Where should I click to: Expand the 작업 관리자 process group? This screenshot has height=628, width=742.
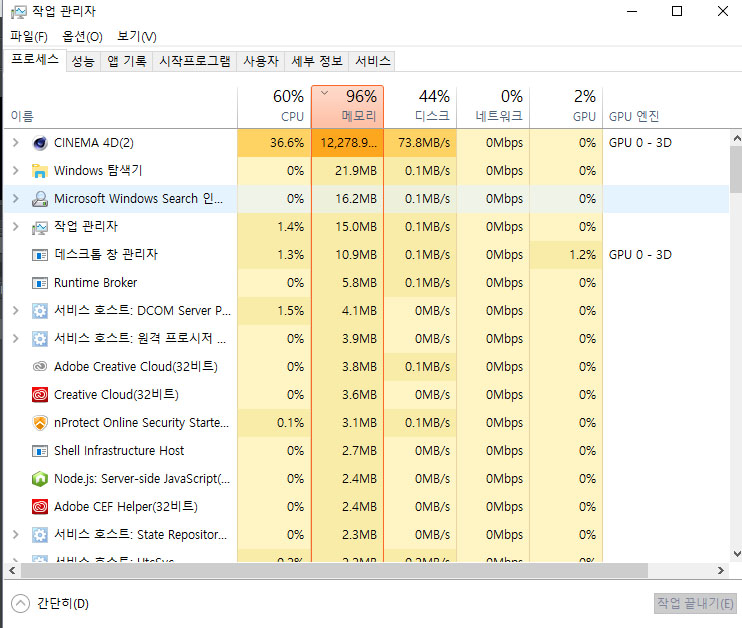pos(16,227)
